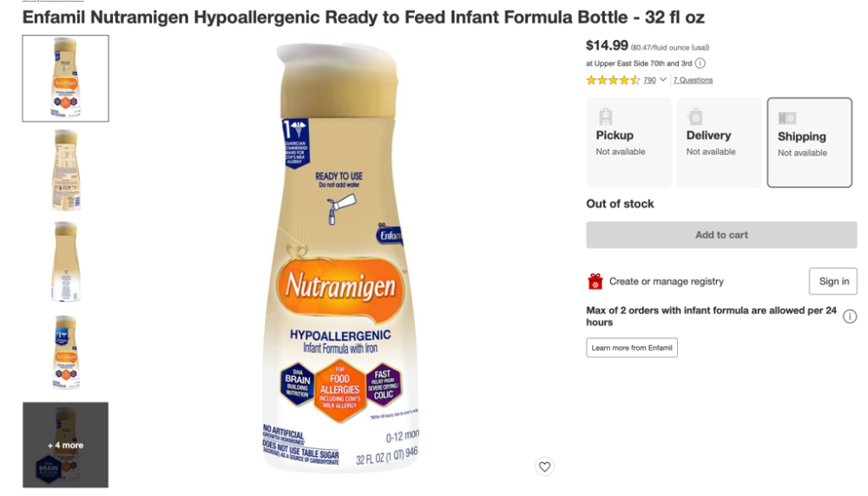Click info icon beside formula order limit
868x496 pixels.
tap(850, 316)
